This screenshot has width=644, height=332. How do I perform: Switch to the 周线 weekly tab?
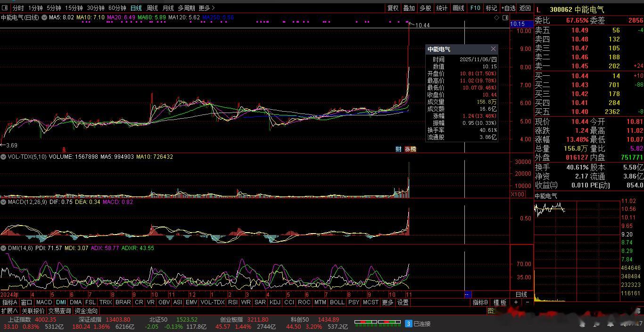coord(152,8)
